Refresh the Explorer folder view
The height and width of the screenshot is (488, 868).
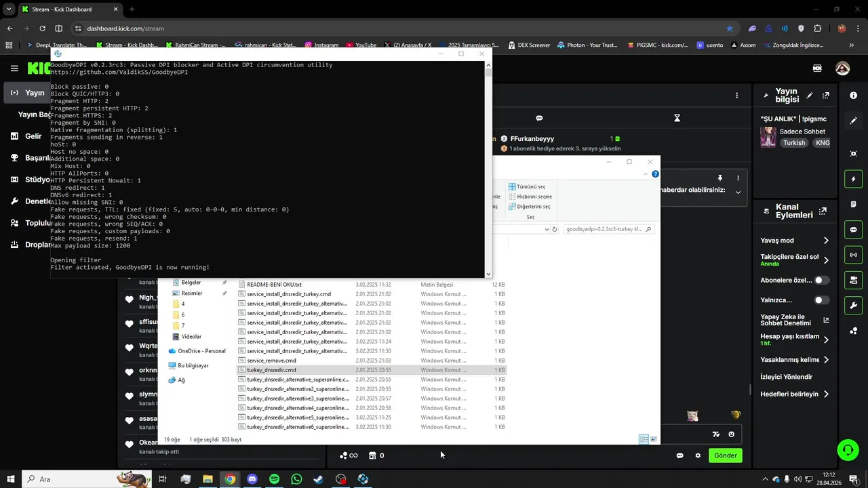click(x=555, y=230)
